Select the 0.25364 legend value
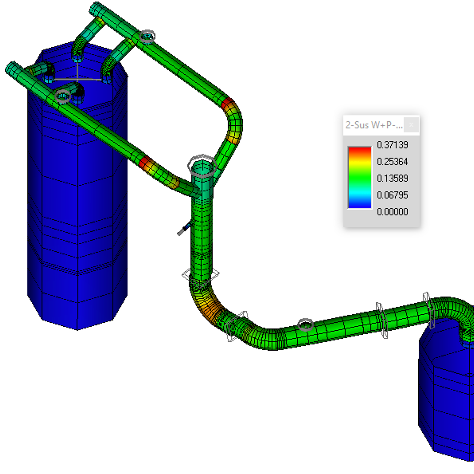 [392, 161]
